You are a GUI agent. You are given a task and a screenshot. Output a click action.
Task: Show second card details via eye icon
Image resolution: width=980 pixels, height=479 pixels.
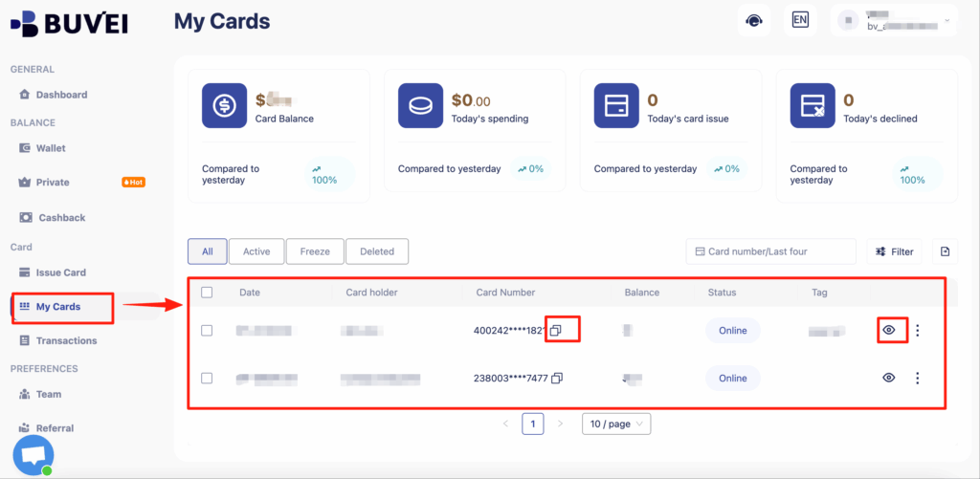889,378
